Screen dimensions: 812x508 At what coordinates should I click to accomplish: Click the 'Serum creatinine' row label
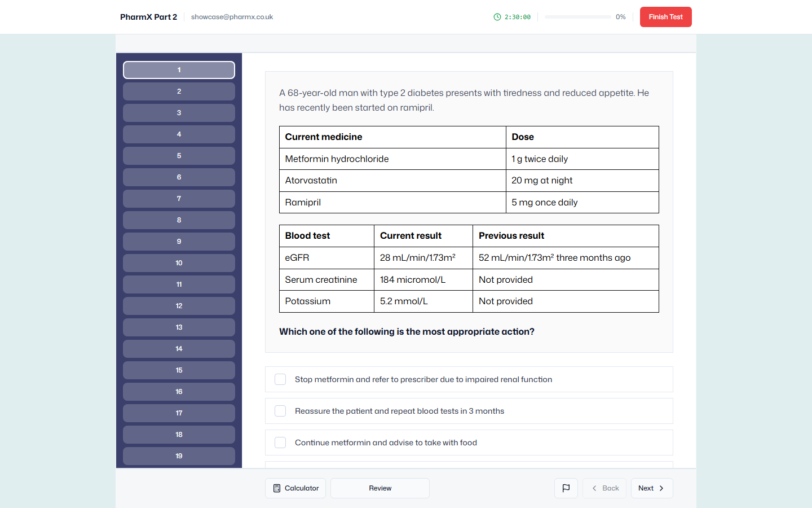pyautogui.click(x=326, y=280)
